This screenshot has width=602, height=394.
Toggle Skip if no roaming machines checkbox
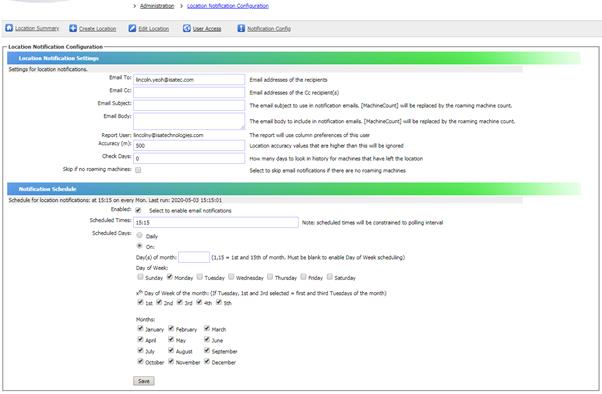click(x=138, y=170)
